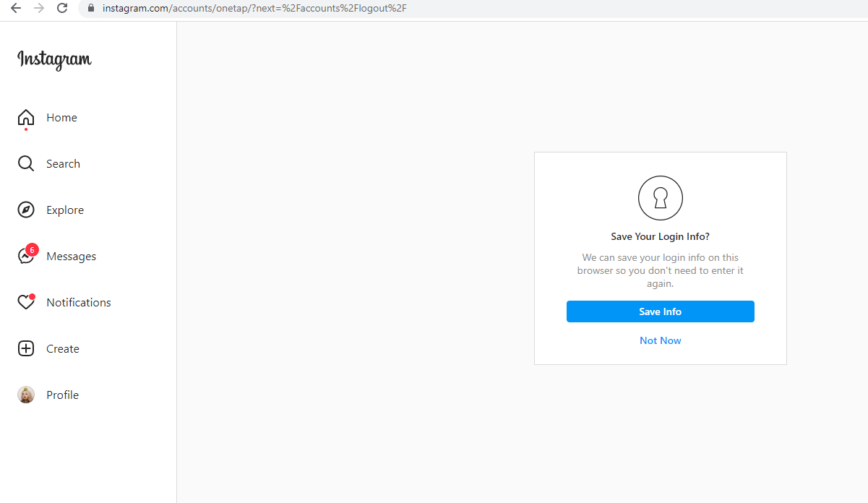Click the browser forward arrow
This screenshot has height=503, width=868.
(x=39, y=9)
